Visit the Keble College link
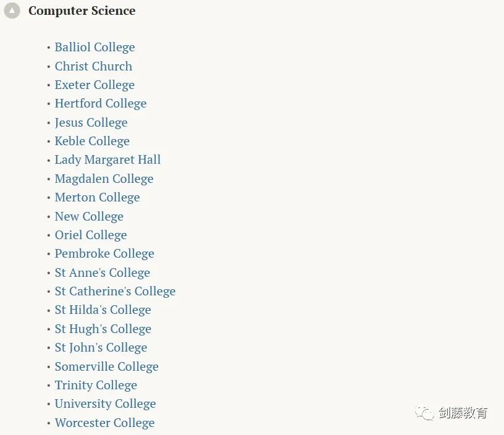Image resolution: width=504 pixels, height=435 pixels. point(92,141)
